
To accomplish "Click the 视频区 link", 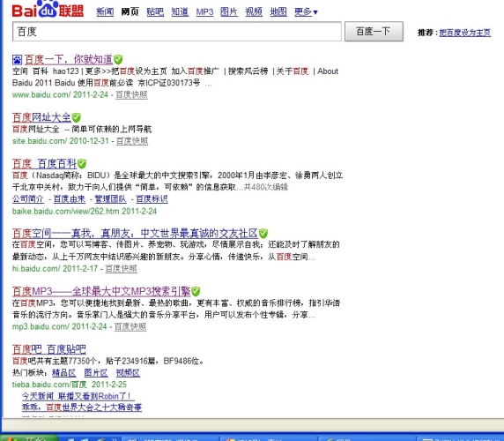I will [x=128, y=373].
